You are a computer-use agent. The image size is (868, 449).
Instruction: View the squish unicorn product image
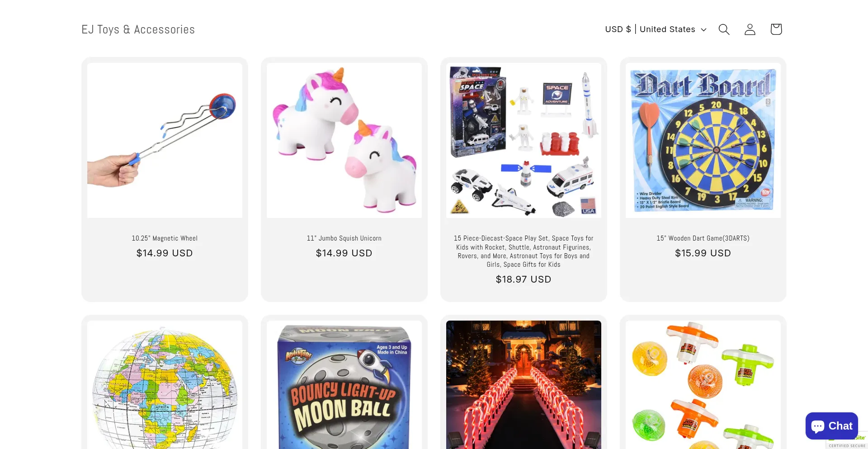(x=344, y=140)
